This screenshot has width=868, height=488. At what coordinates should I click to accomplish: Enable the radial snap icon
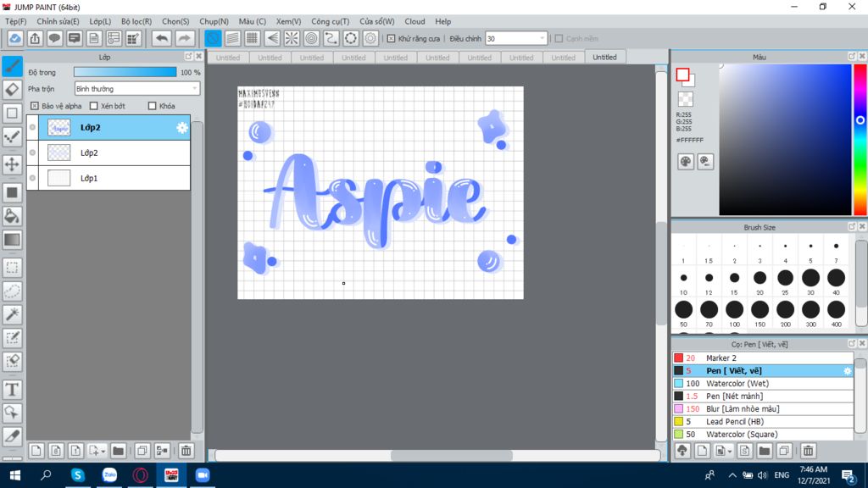point(292,38)
